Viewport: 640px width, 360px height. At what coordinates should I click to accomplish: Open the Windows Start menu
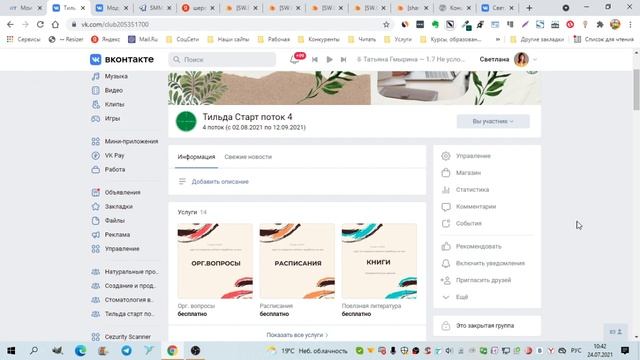coord(11,350)
